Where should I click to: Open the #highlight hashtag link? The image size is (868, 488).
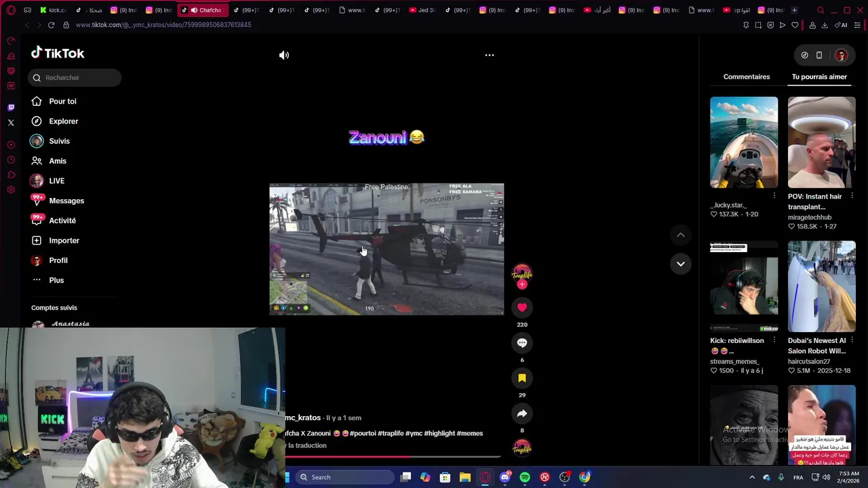tap(439, 433)
